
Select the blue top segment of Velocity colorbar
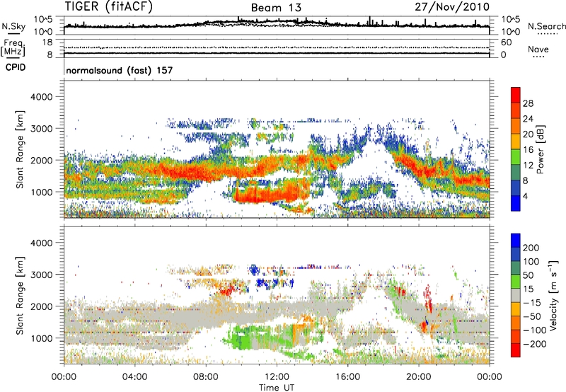[x=516, y=241]
